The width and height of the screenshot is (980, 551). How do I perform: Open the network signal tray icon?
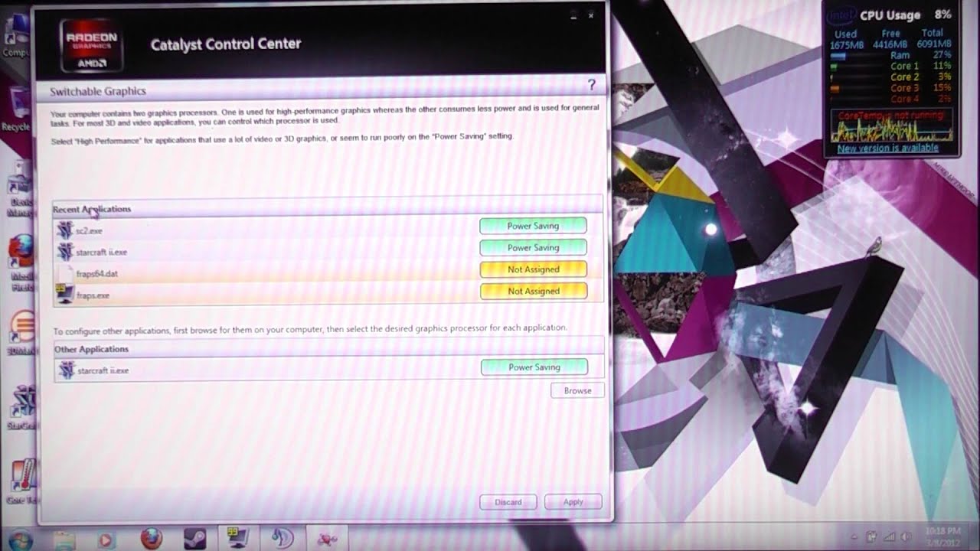[890, 536]
